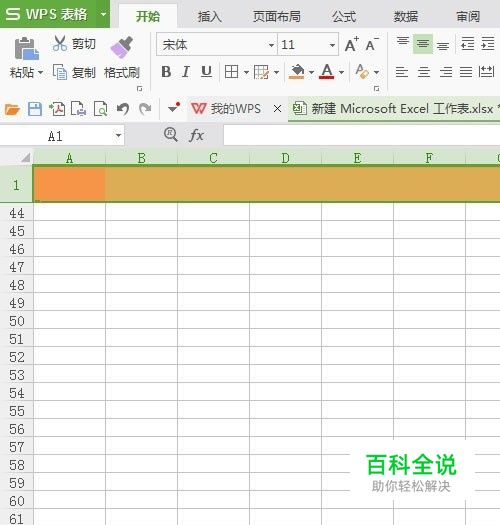Select column C header
Viewport: 500px width, 525px height.
(213, 158)
